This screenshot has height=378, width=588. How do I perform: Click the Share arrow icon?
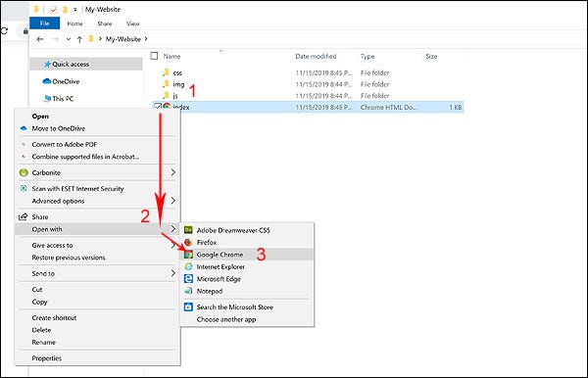pyautogui.click(x=24, y=216)
